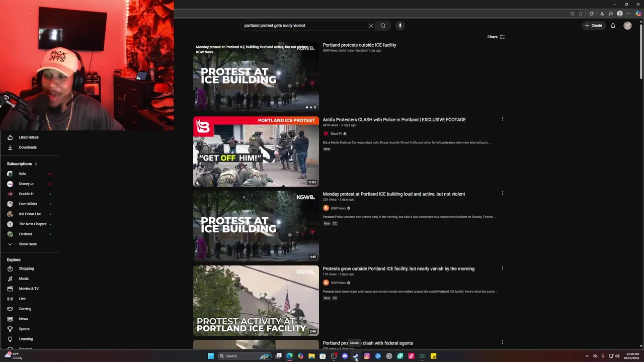Open Cam Wilder subscription
This screenshot has width=644, height=362.
point(29,204)
